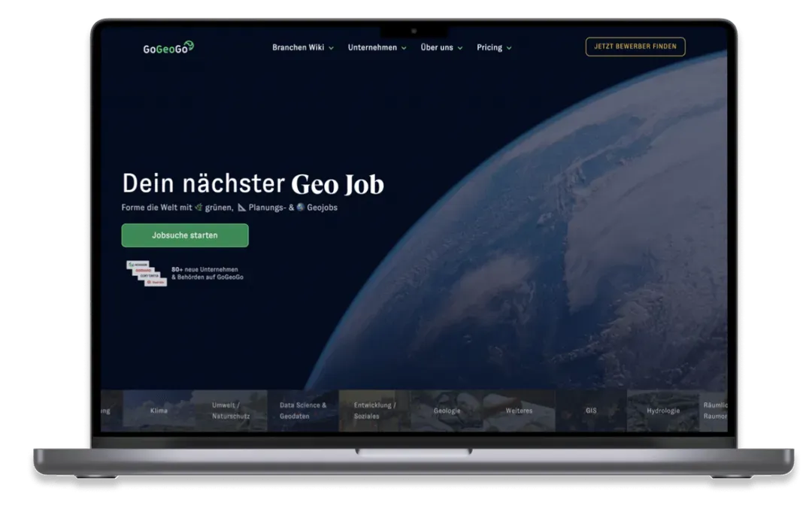
Task: Select the Umwelt / Naturschutz category
Action: click(231, 410)
